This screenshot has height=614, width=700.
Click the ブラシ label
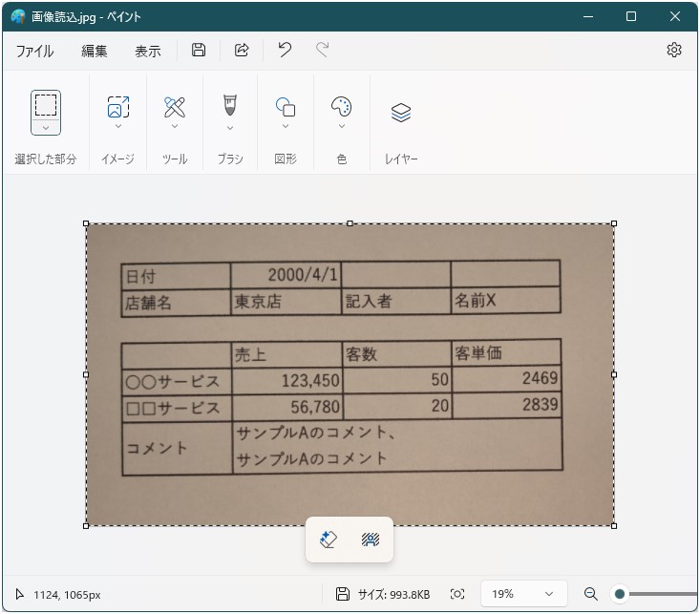pyautogui.click(x=230, y=159)
